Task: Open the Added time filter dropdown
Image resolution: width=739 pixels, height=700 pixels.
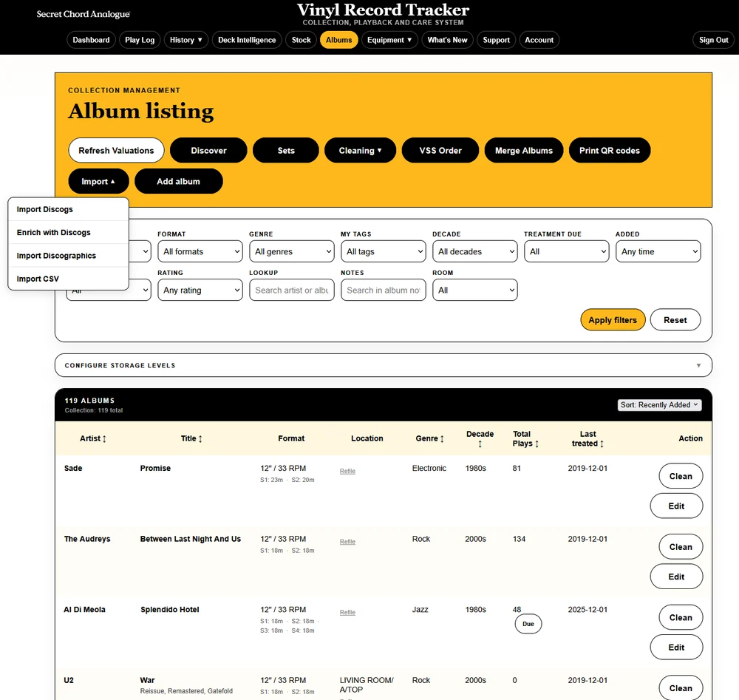Action: click(658, 251)
